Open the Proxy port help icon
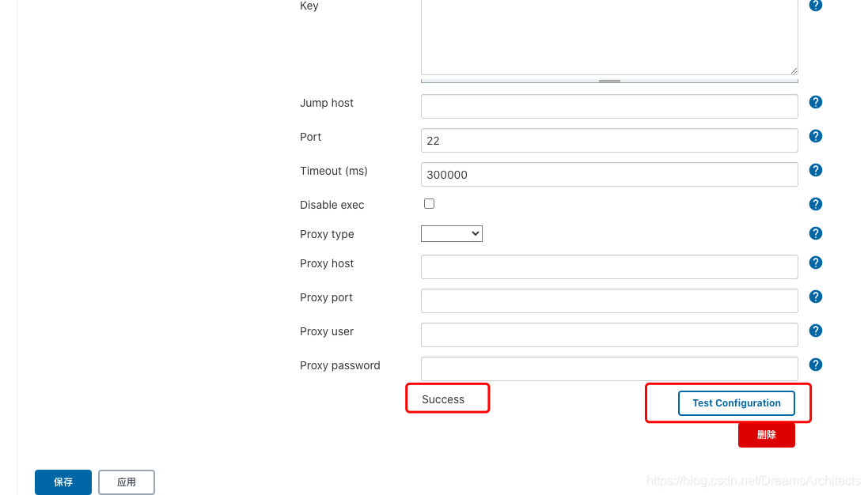The height and width of the screenshot is (495, 868). pos(816,297)
